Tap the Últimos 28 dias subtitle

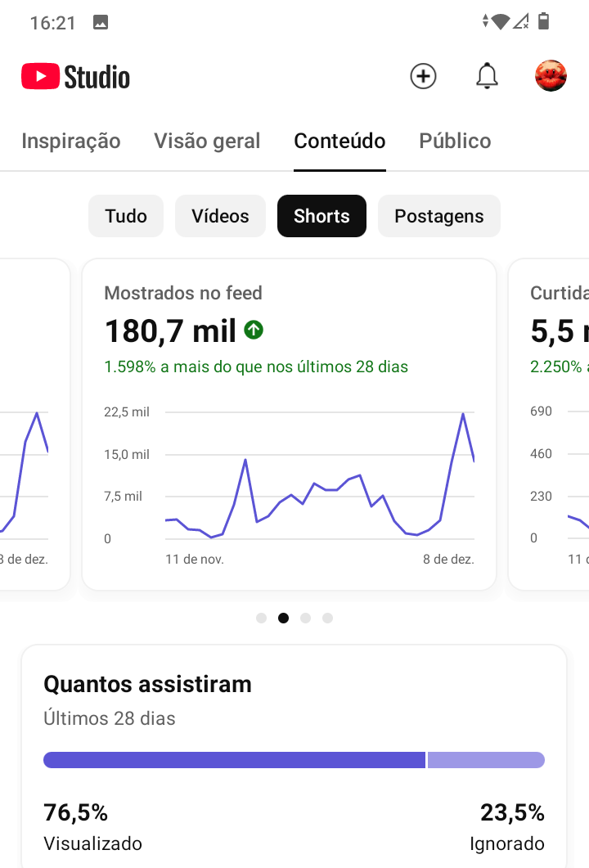click(110, 718)
